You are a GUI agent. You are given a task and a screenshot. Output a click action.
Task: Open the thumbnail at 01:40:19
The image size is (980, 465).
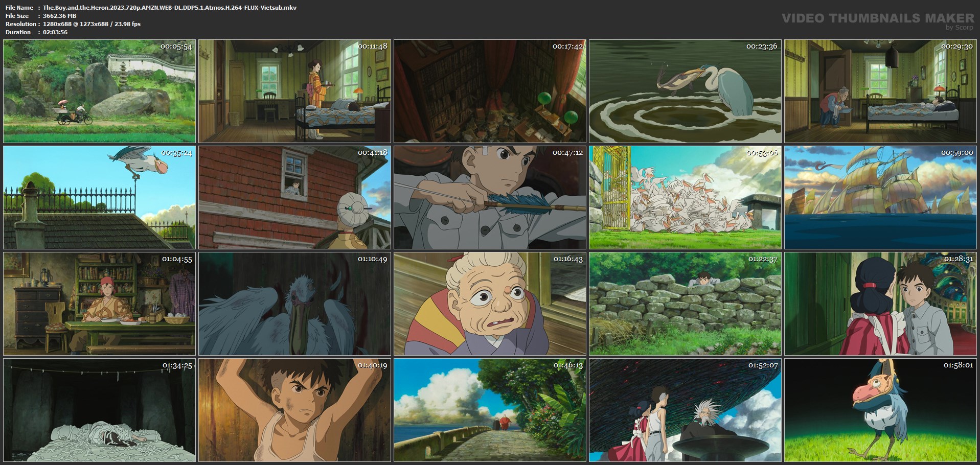pos(294,410)
